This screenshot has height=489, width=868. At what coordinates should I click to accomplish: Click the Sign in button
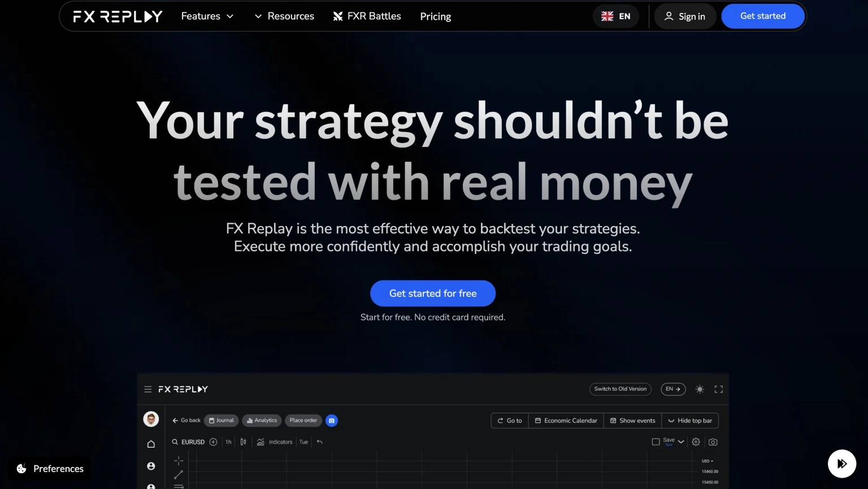(685, 16)
